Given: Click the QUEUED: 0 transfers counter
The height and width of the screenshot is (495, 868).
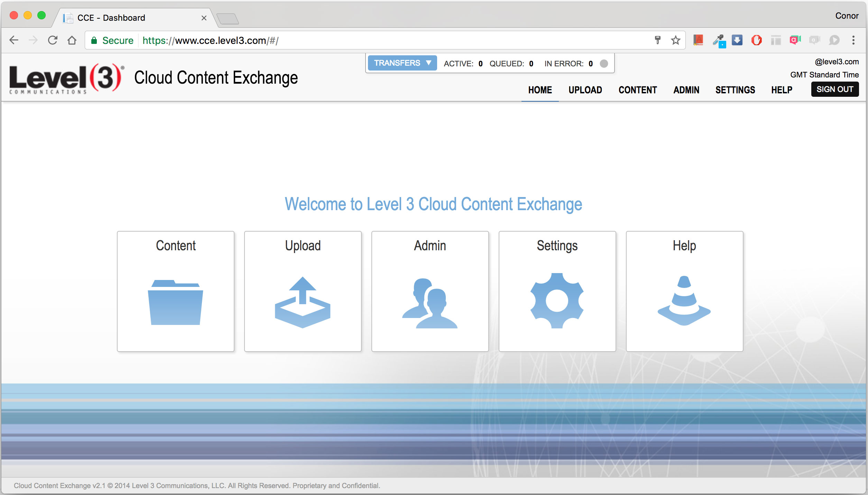Looking at the screenshot, I should pyautogui.click(x=511, y=64).
